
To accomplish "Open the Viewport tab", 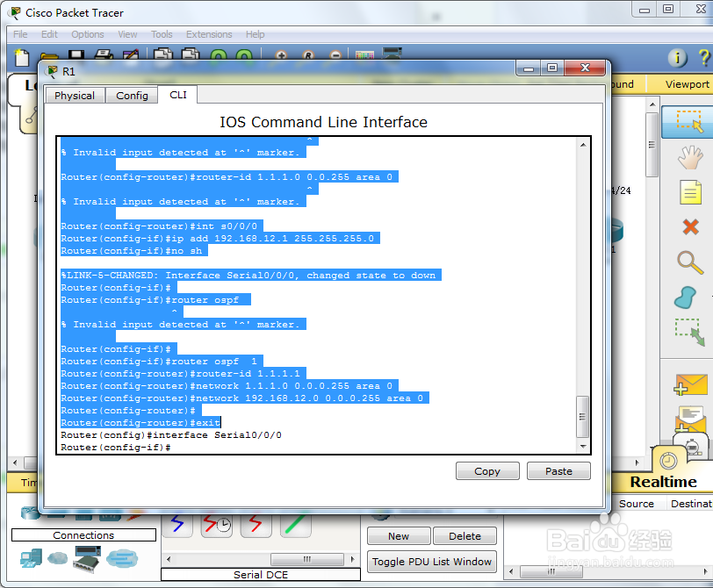I will pyautogui.click(x=687, y=84).
